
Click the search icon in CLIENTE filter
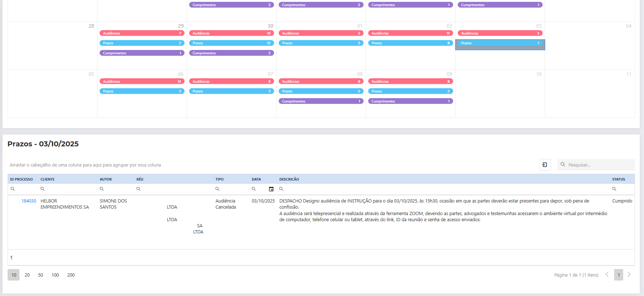coord(42,189)
